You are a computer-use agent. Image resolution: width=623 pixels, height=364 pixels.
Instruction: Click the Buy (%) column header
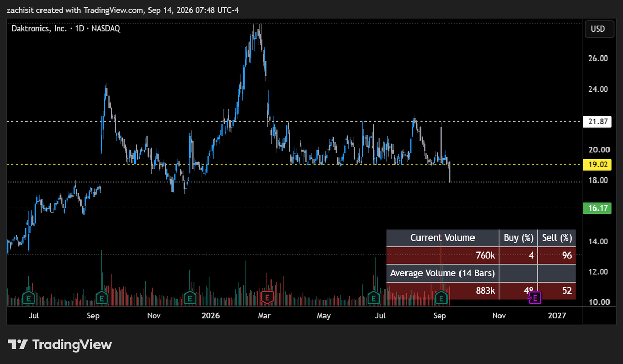(518, 238)
